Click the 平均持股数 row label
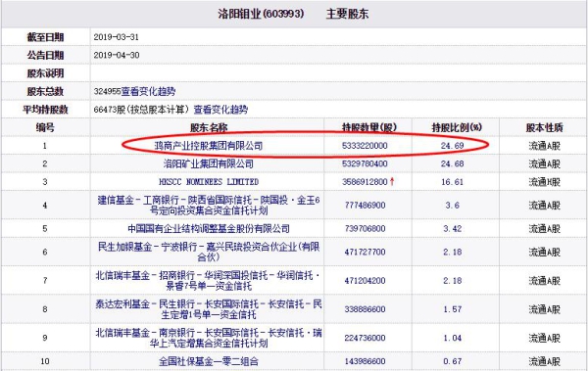The width and height of the screenshot is (588, 371). [x=45, y=110]
